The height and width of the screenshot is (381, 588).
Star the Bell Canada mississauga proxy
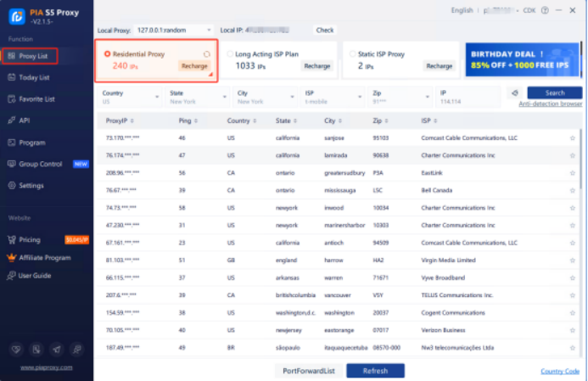[572, 190]
